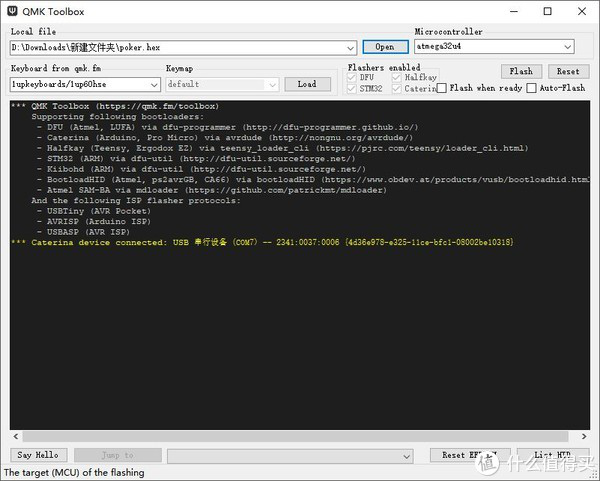Click the status bar flashing target text
Viewport: 600px width, 481px height.
[74, 473]
